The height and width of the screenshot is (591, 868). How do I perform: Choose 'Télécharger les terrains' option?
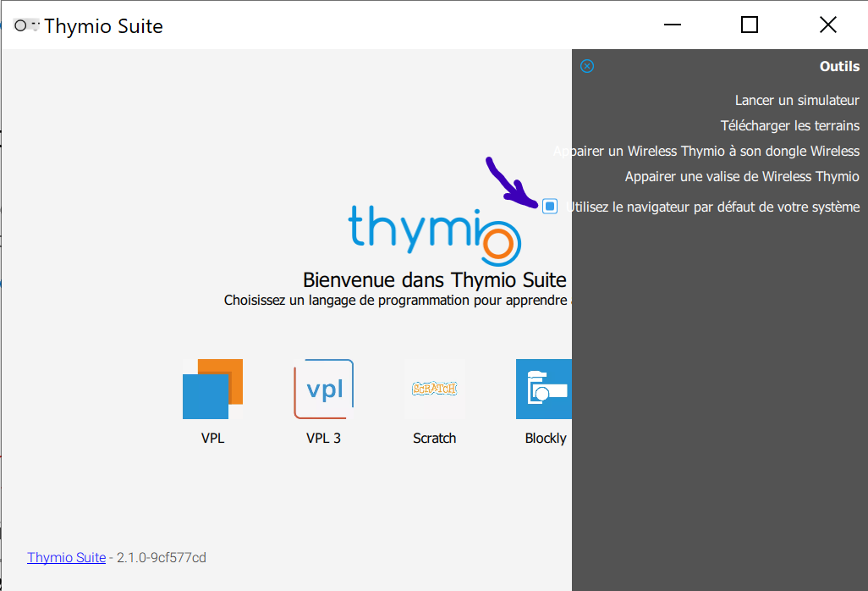point(790,125)
